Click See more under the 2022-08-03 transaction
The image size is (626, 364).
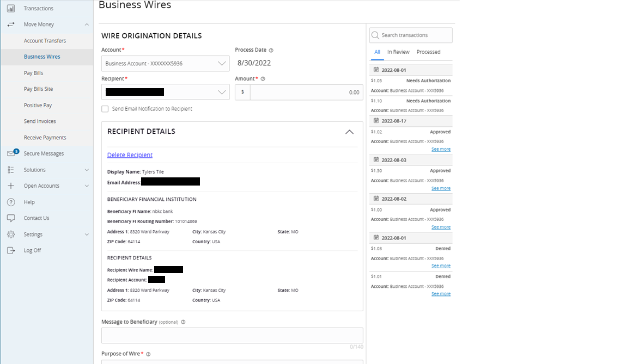pyautogui.click(x=441, y=188)
